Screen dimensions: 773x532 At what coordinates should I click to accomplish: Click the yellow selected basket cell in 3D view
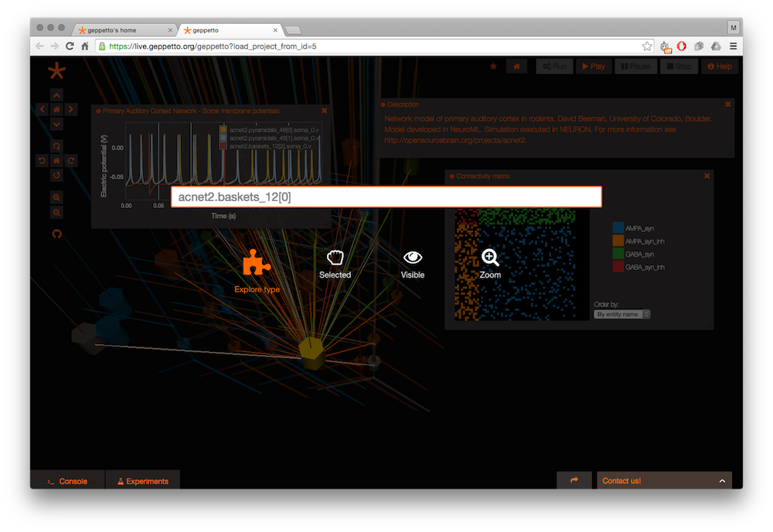click(x=312, y=353)
